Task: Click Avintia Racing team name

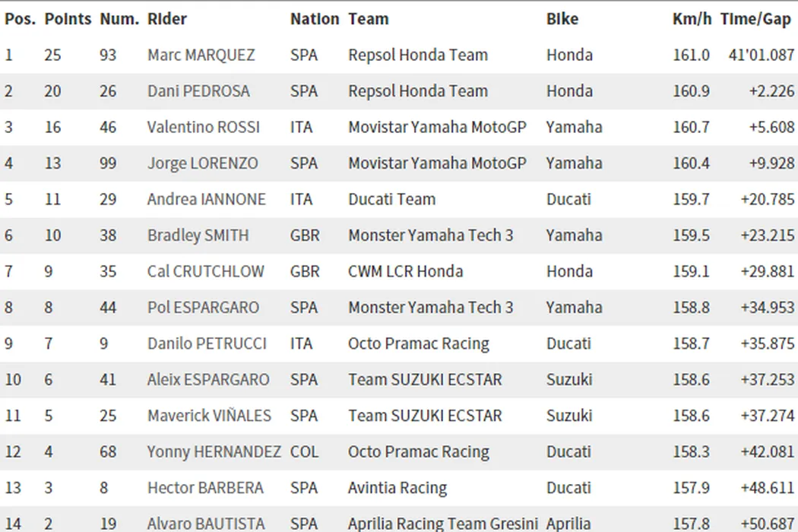Action: pyautogui.click(x=397, y=488)
